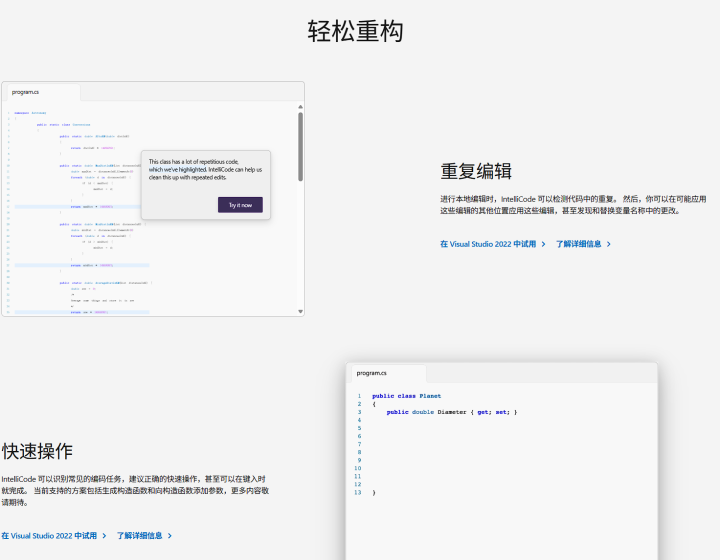Open 在 Visual Studio 2022 中试用 link under 快速操作
Image resolution: width=720 pixels, height=560 pixels.
coord(49,536)
